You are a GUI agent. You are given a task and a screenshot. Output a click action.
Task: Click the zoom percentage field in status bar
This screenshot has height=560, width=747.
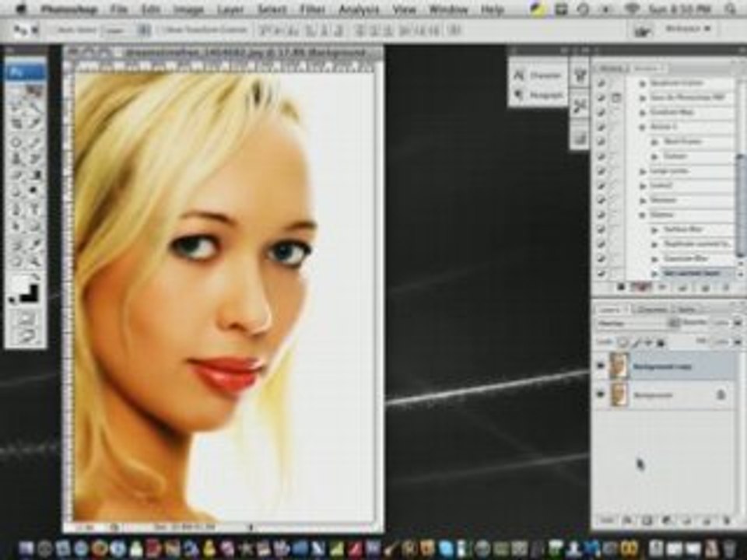tap(86, 527)
